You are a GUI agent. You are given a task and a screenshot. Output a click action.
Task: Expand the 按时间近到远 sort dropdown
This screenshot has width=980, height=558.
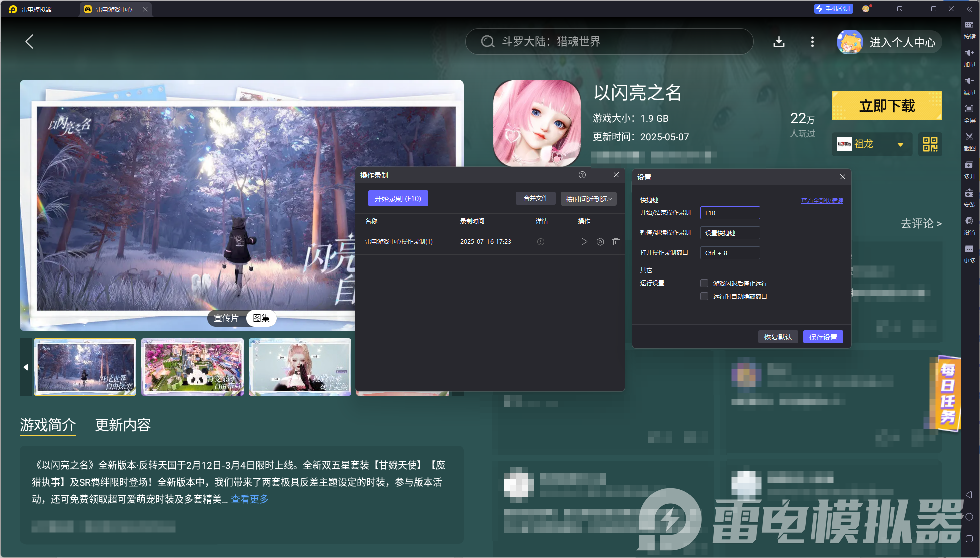point(588,199)
